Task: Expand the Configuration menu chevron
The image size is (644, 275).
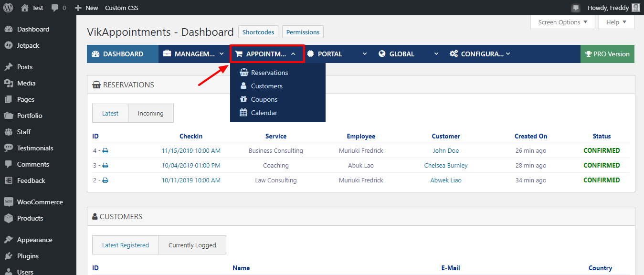Action: click(508, 54)
